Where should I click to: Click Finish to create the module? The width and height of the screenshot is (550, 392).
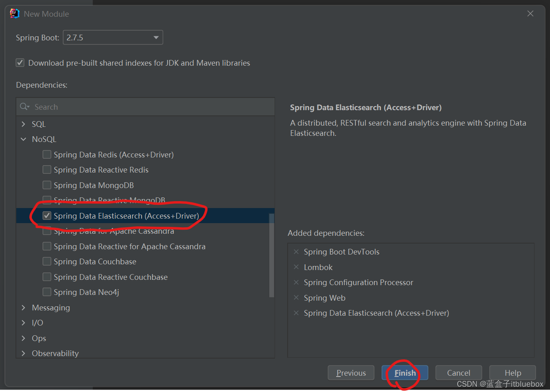405,373
